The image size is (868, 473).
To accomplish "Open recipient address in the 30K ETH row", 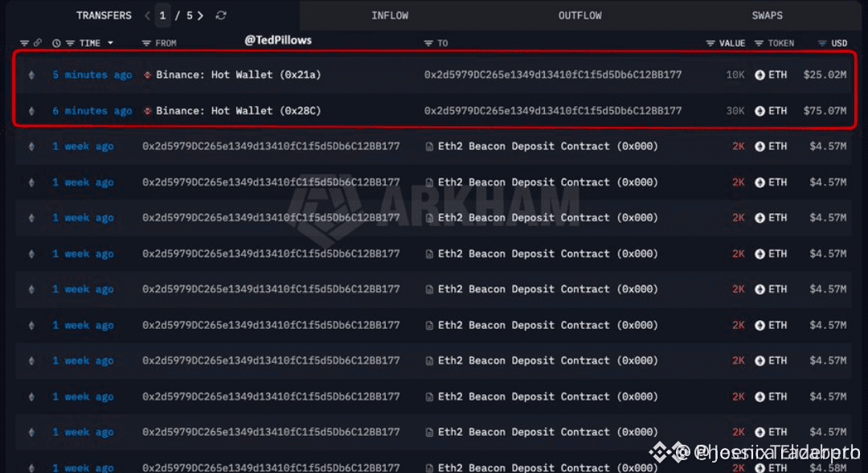I will pos(553,111).
